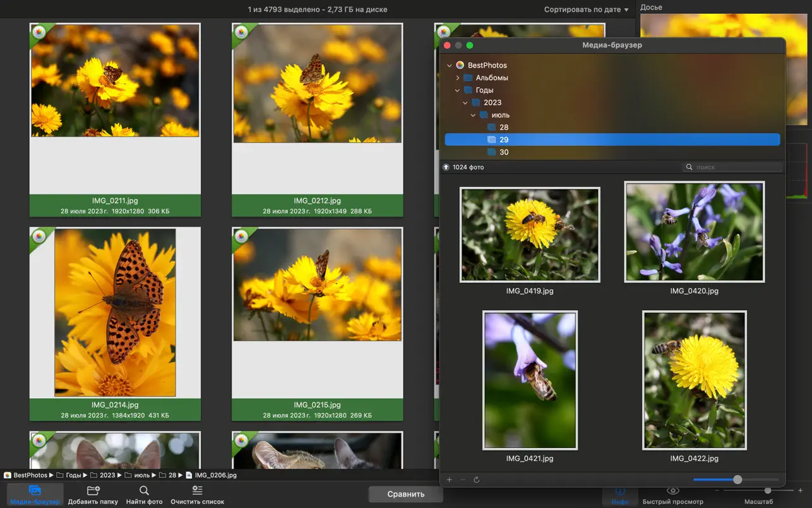Image resolution: width=812 pixels, height=508 pixels.
Task: Click the 1024 фото count label
Action: pos(469,167)
